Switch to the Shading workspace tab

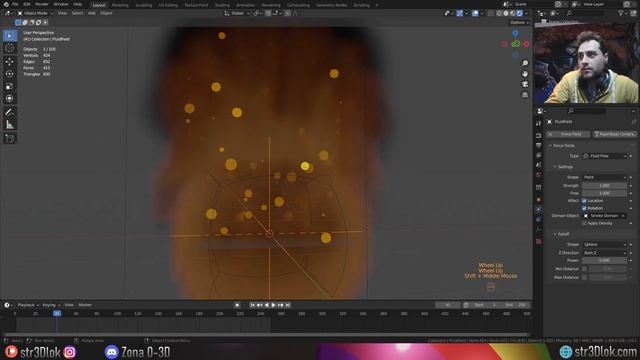coord(222,5)
